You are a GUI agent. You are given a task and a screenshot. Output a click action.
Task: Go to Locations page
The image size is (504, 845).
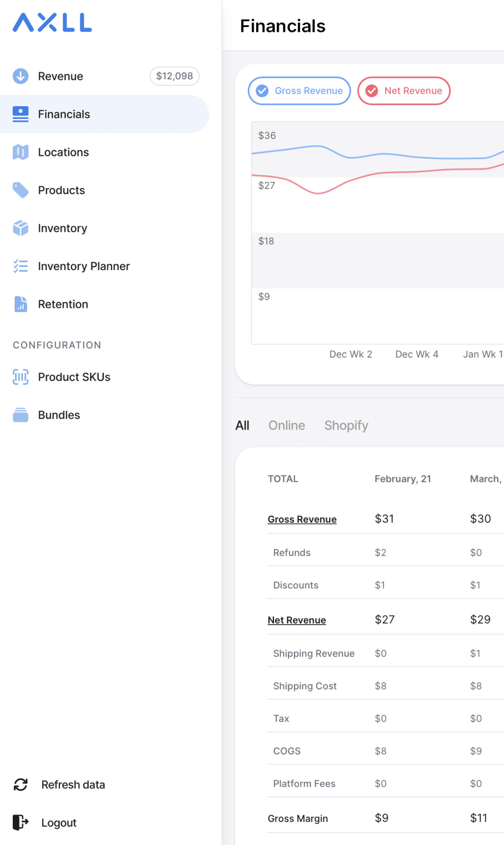click(104, 152)
